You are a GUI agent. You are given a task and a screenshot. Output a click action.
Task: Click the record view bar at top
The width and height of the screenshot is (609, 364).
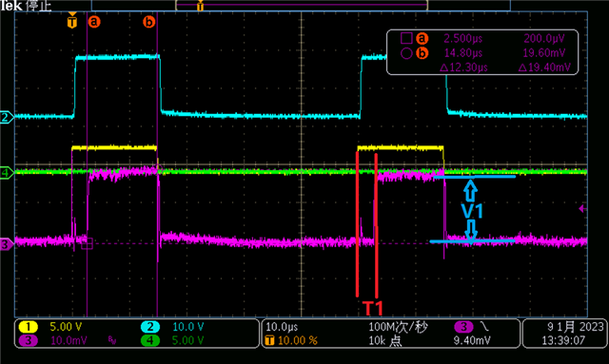[301, 6]
